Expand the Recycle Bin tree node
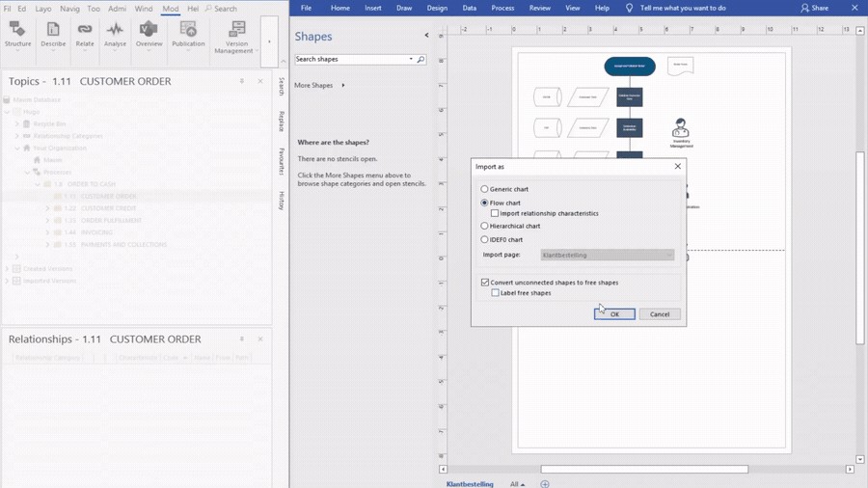Image resolution: width=868 pixels, height=488 pixels. tap(16, 124)
